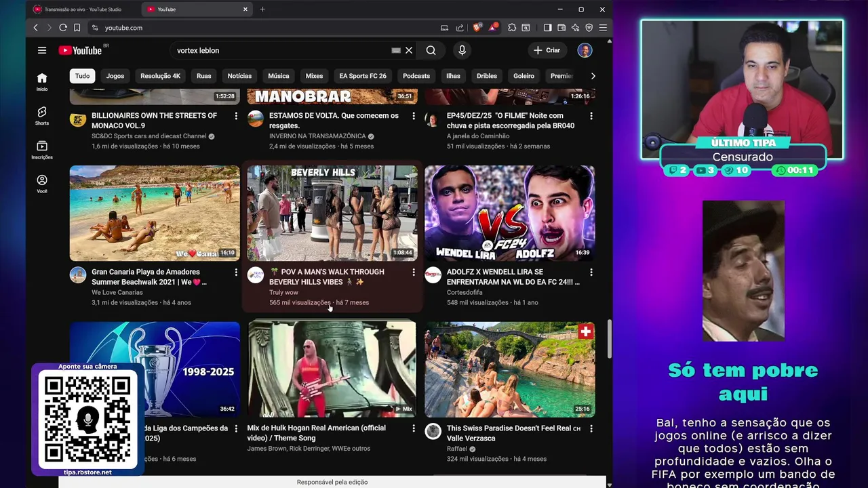868x488 pixels.
Task: Select the Ruas filter chip
Action: point(204,76)
